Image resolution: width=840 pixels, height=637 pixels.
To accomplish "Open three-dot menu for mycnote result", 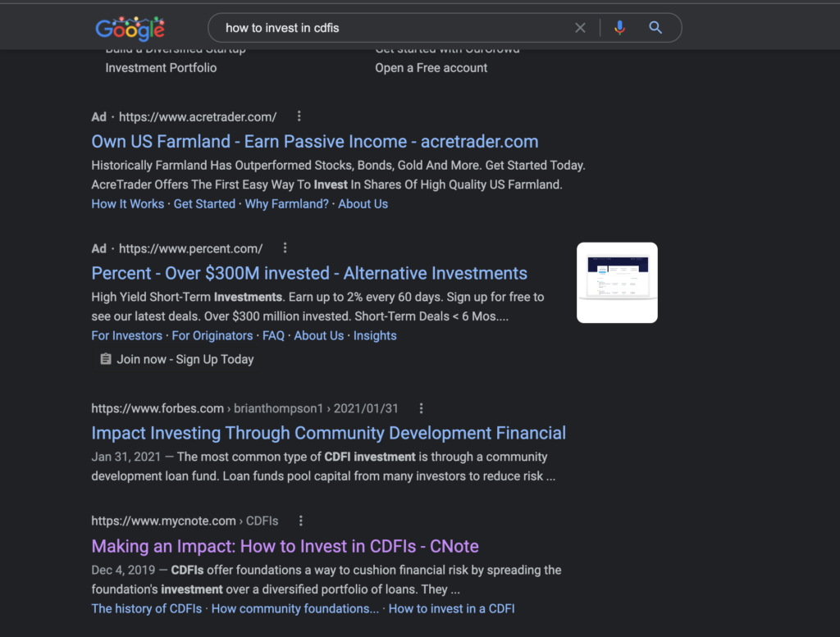I will tap(301, 521).
